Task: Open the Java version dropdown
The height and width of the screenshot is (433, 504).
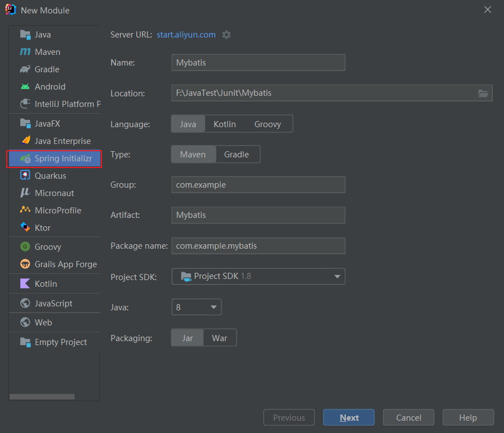Action: point(213,307)
